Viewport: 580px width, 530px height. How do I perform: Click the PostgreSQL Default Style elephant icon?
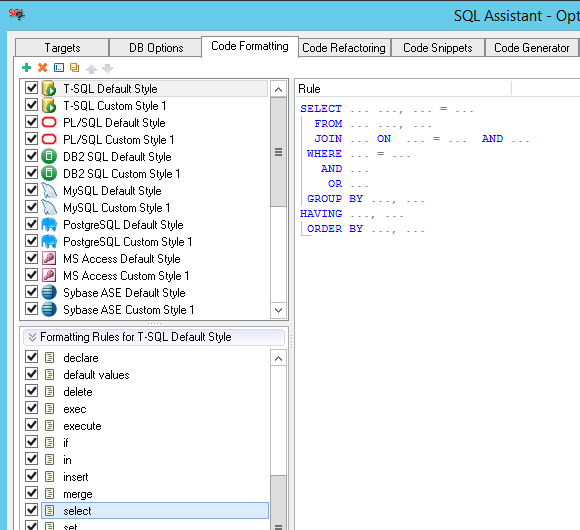pos(49,225)
